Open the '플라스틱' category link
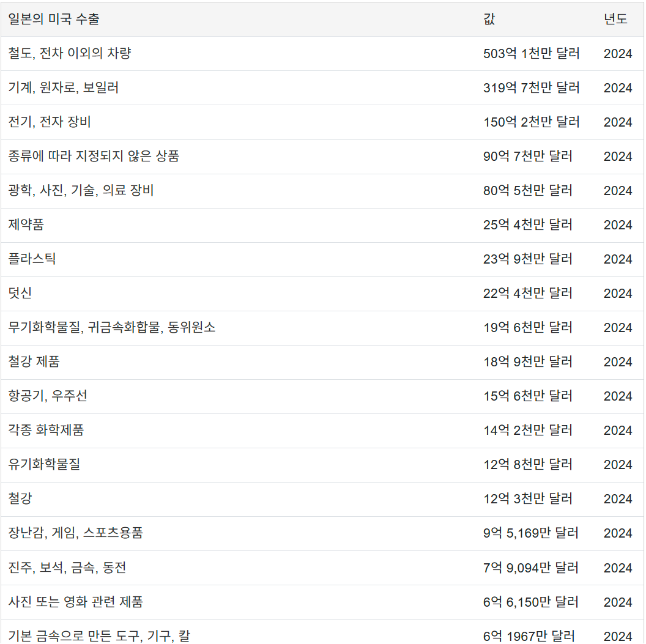646x644 pixels. [32, 259]
